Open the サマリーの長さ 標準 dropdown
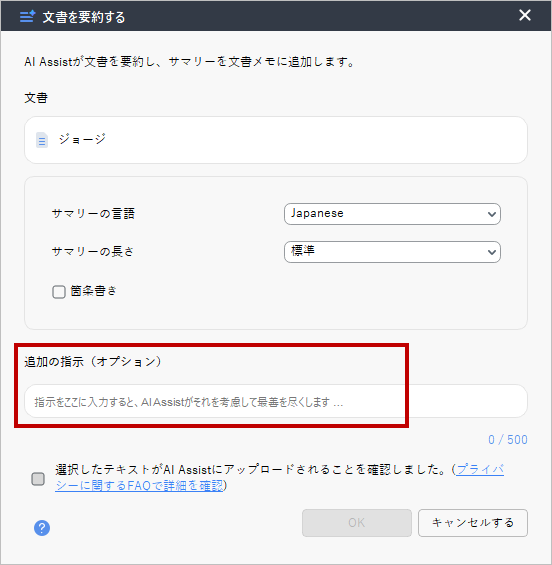Screen dimensions: 552x565 392,252
